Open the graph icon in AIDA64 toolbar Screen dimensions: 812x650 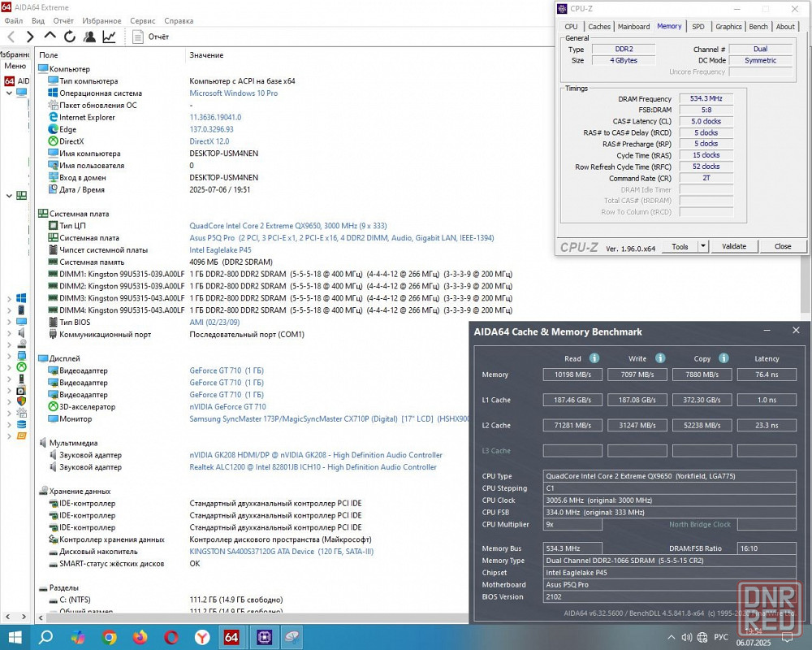(x=109, y=37)
